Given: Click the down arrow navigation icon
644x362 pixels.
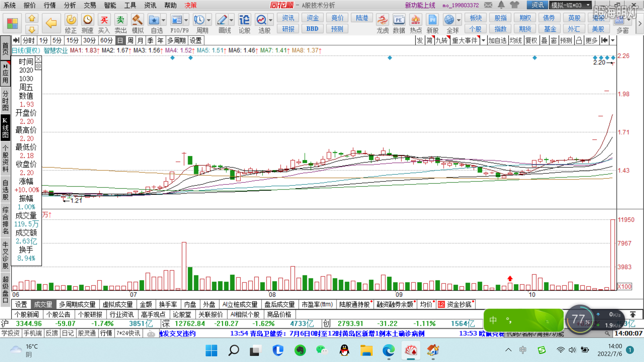Looking at the screenshot, I should (x=32, y=29).
